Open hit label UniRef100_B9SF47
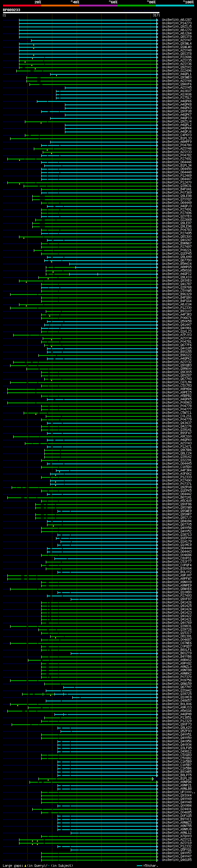The width and height of the screenshot is (197, 868). [x=176, y=433]
